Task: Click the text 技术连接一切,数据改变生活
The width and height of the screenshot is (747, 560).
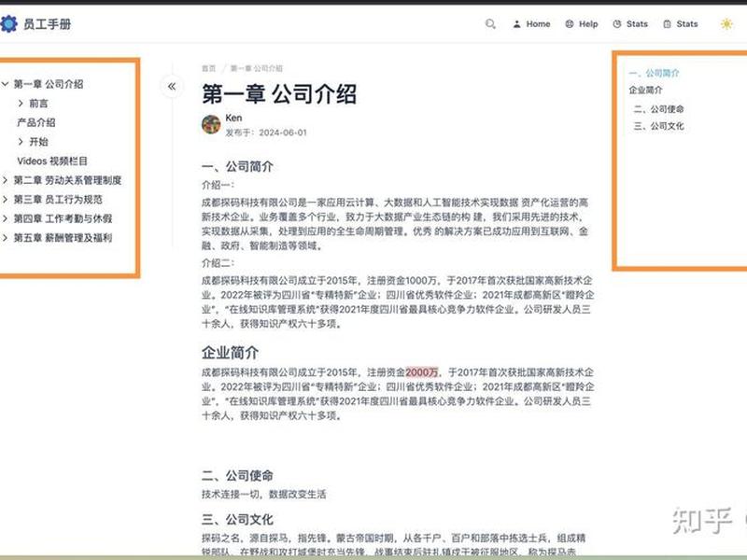Action: click(264, 495)
